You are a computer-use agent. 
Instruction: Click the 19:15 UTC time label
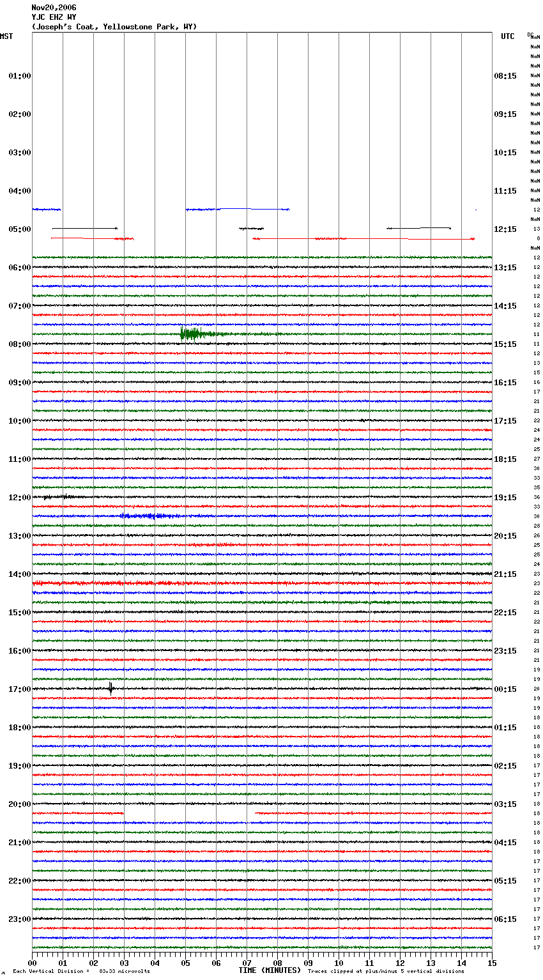(505, 498)
